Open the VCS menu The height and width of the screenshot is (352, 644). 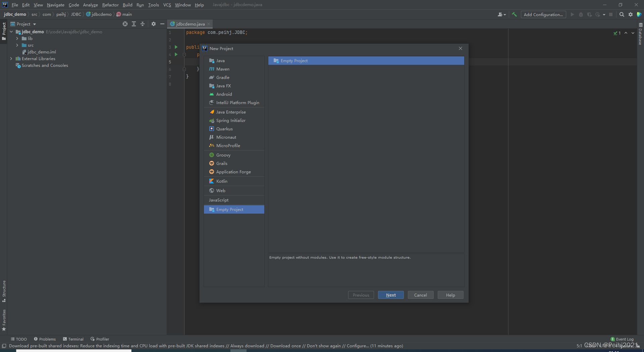tap(167, 5)
